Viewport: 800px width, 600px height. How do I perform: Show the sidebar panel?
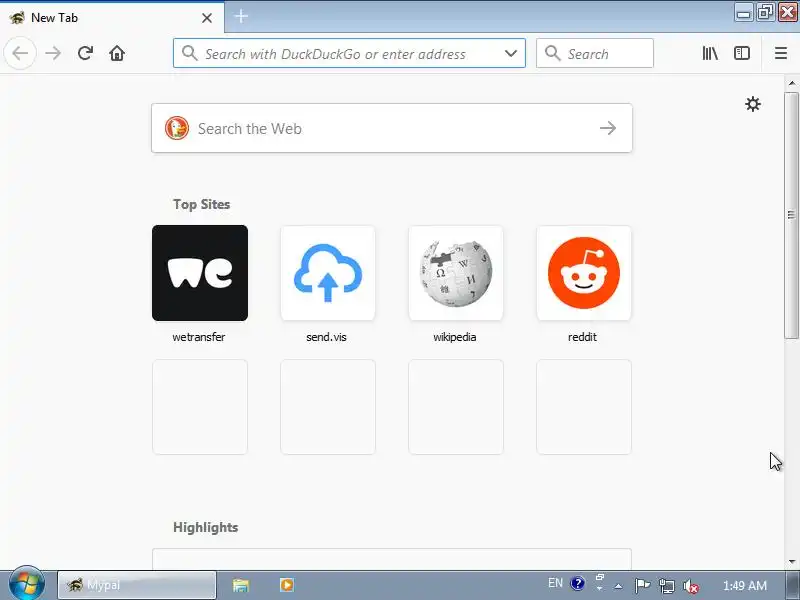[x=741, y=53]
